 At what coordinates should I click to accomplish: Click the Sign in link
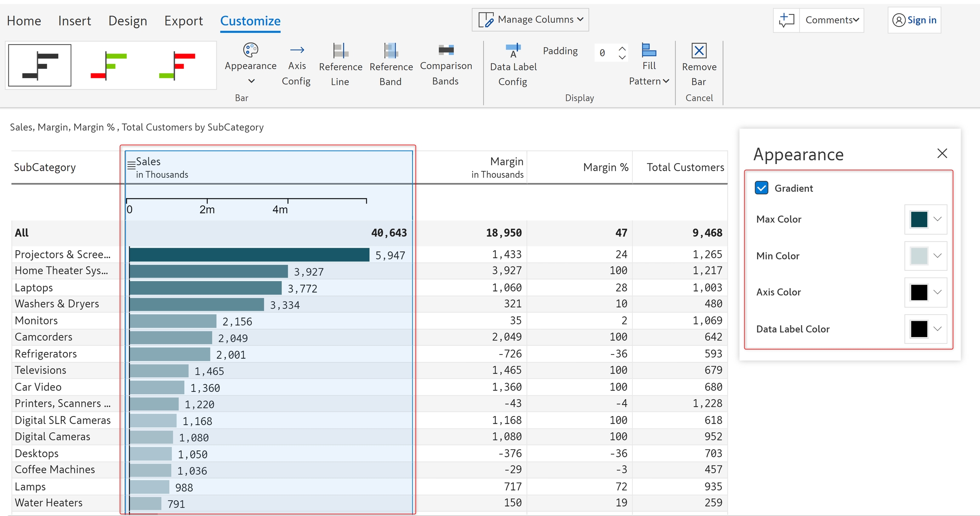pos(921,20)
